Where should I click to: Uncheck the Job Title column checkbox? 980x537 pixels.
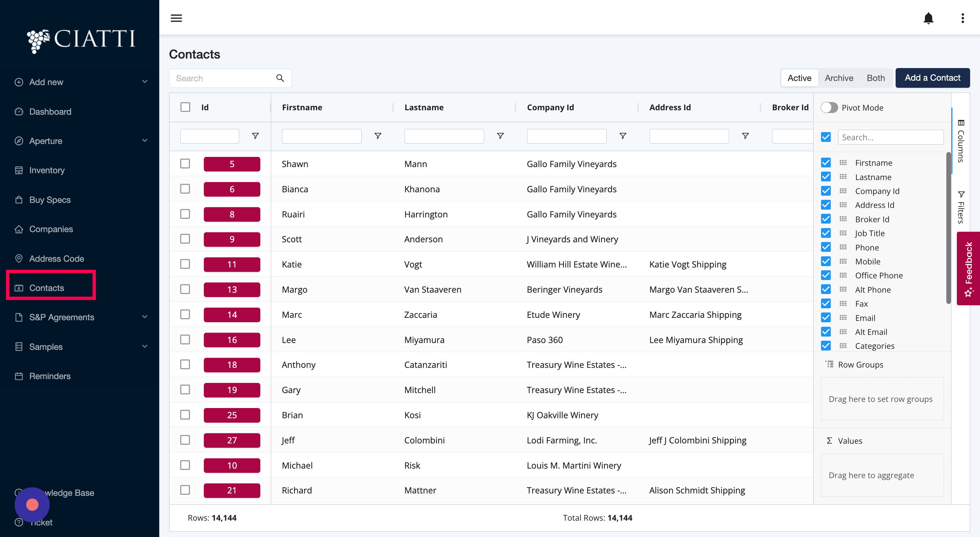click(826, 233)
